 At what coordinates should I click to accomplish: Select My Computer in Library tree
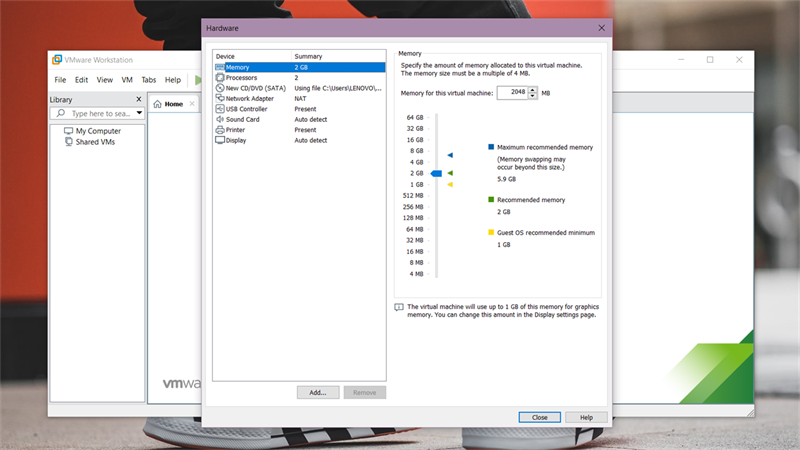pyautogui.click(x=98, y=131)
